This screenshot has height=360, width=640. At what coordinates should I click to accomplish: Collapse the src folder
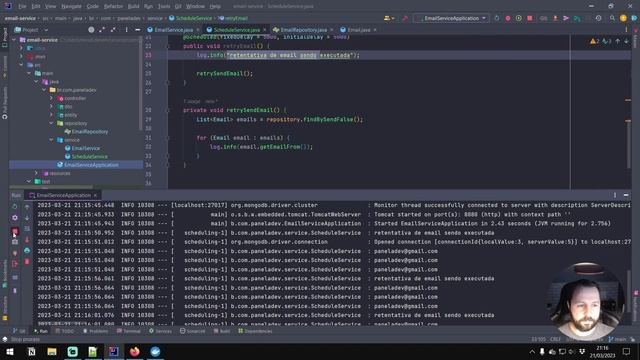21,65
